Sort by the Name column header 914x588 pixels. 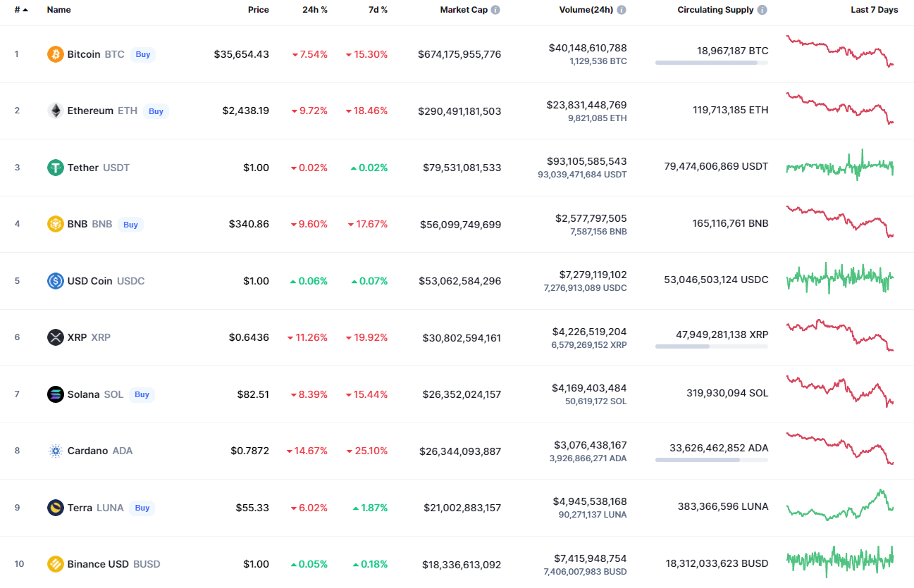click(x=58, y=10)
